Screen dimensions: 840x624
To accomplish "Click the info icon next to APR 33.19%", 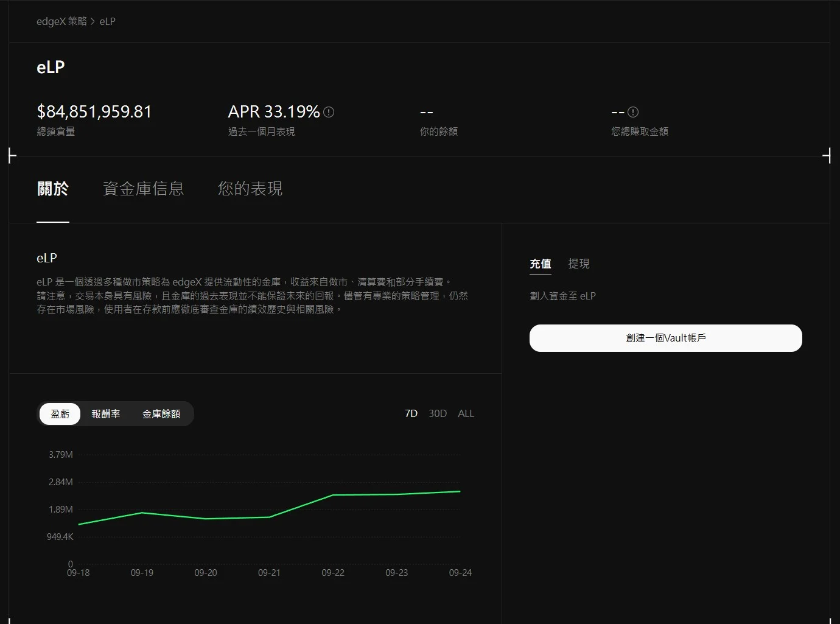I will (329, 111).
